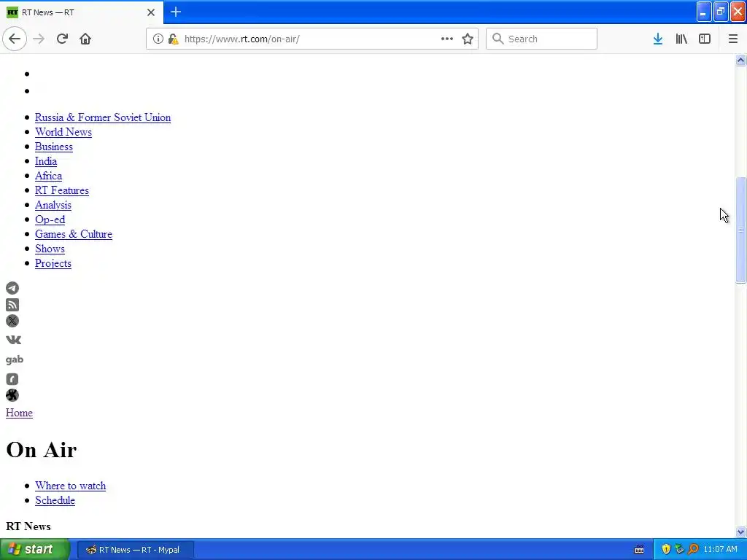
Task: Open the browser home page icon
Action: pos(85,39)
